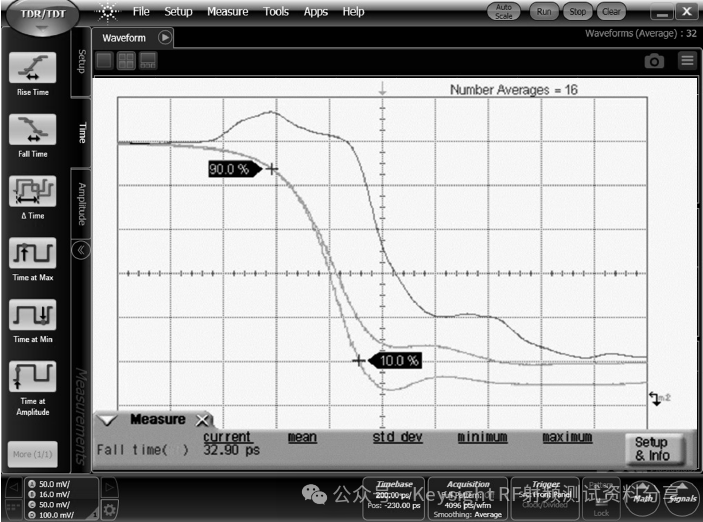The image size is (703, 522).
Task: Switch to single-grid waveform view
Action: pyautogui.click(x=105, y=61)
